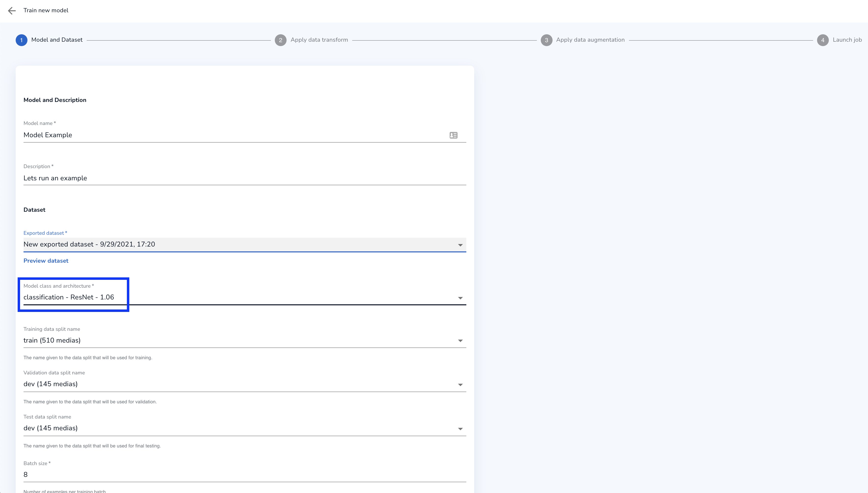Click step 1 circle Model and Dataset
Viewport: 868px width, 493px height.
tap(21, 40)
